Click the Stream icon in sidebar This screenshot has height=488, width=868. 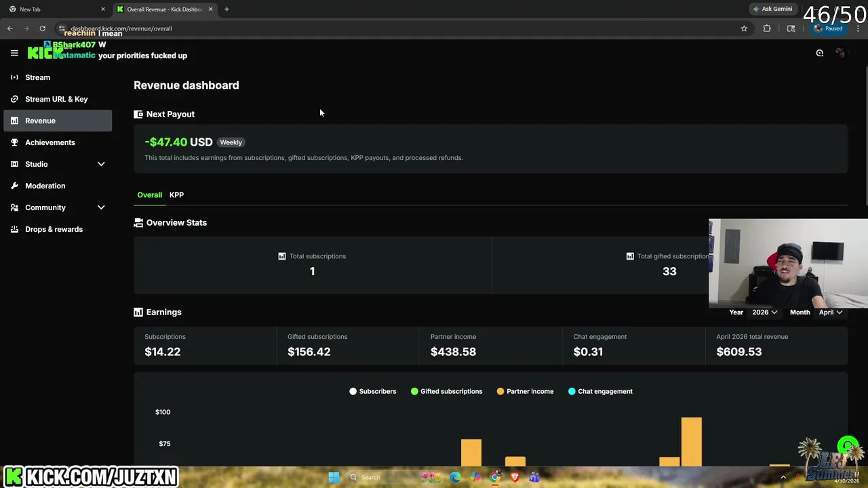pos(14,77)
